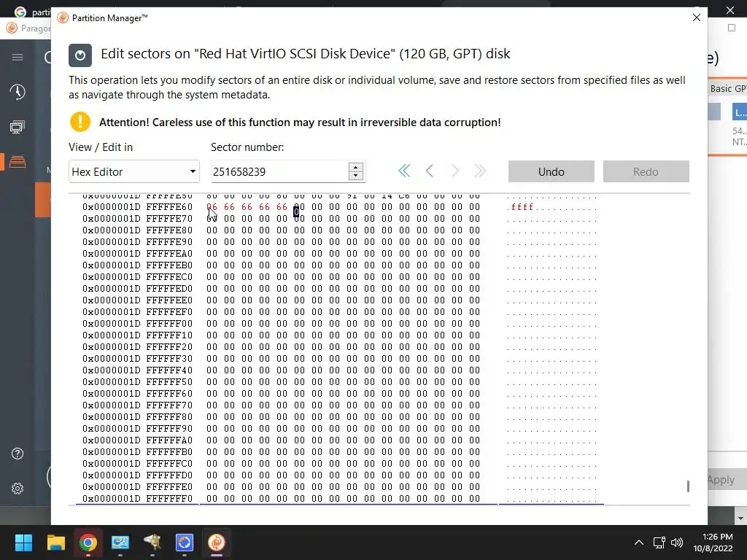
Task: Click address 0x0000001D FFFFFFF0
Action: click(137, 499)
